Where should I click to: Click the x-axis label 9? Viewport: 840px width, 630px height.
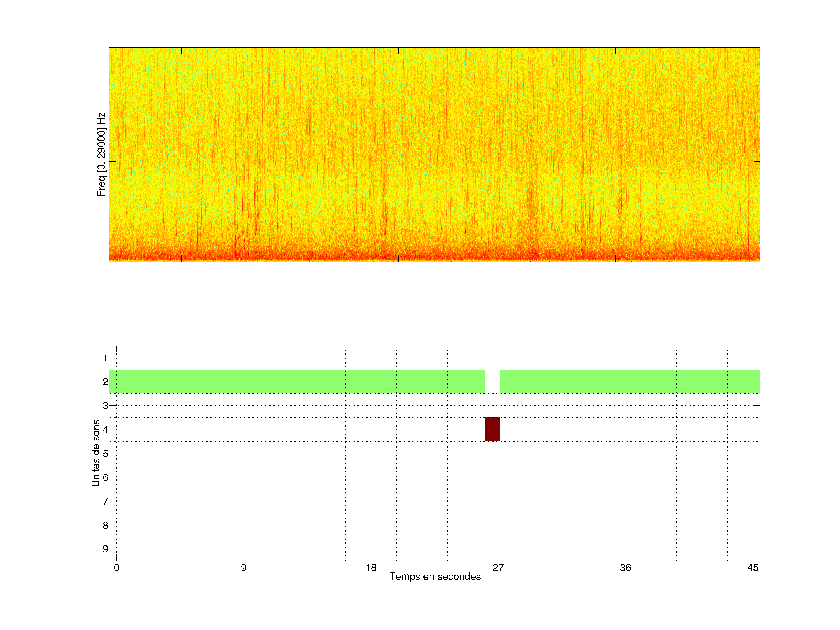pos(244,568)
